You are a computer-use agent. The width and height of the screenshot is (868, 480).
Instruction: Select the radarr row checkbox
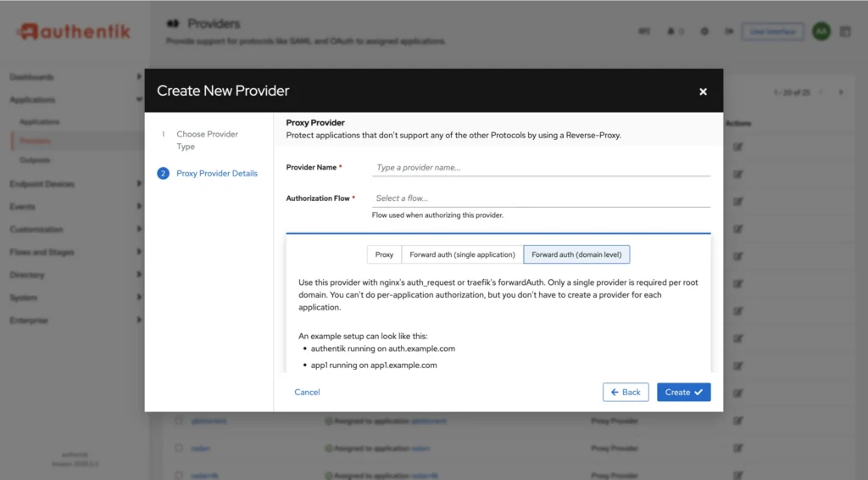pyautogui.click(x=179, y=448)
